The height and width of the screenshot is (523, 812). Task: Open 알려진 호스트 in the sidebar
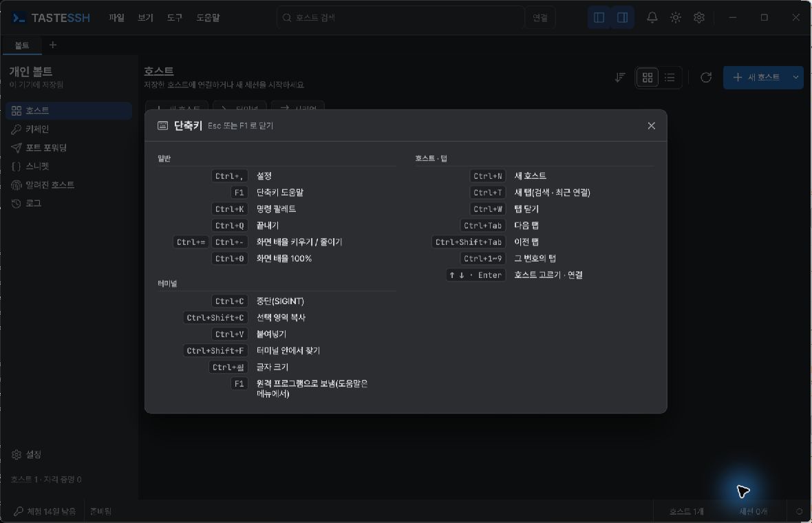coord(69,185)
